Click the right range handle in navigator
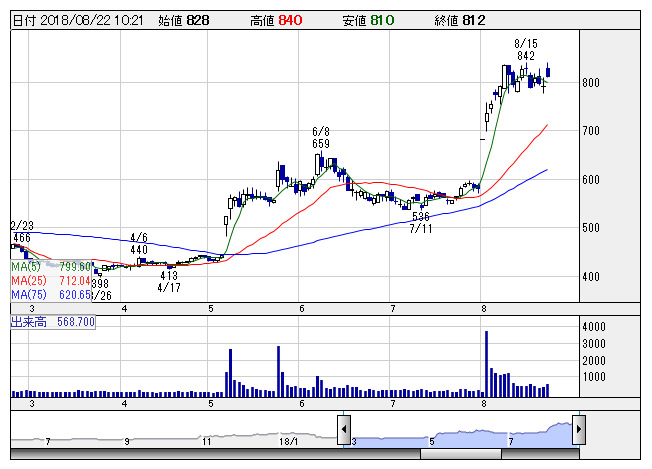 577,430
